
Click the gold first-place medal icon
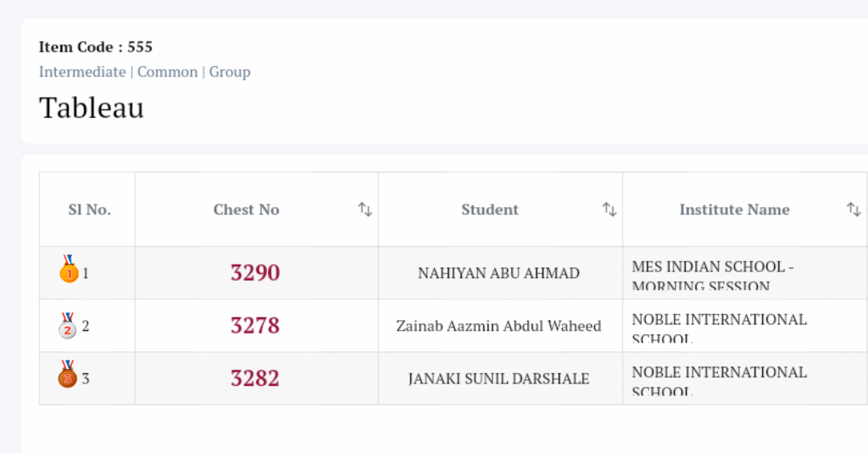click(69, 270)
